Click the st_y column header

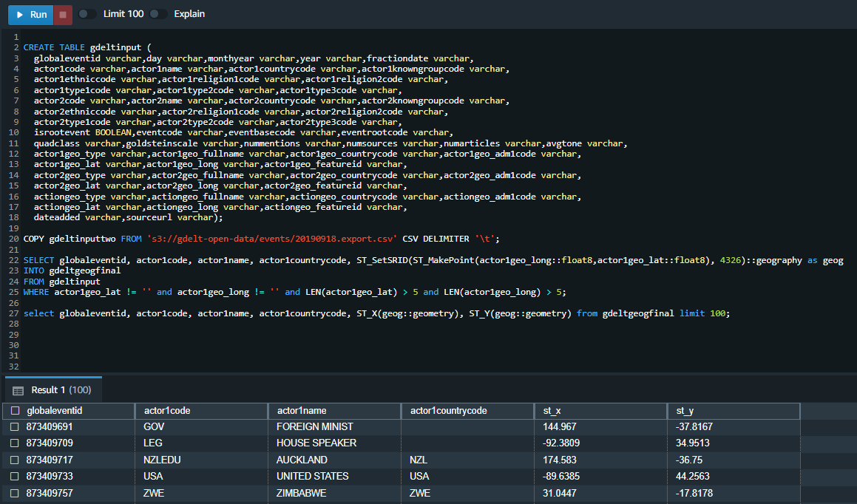click(685, 411)
